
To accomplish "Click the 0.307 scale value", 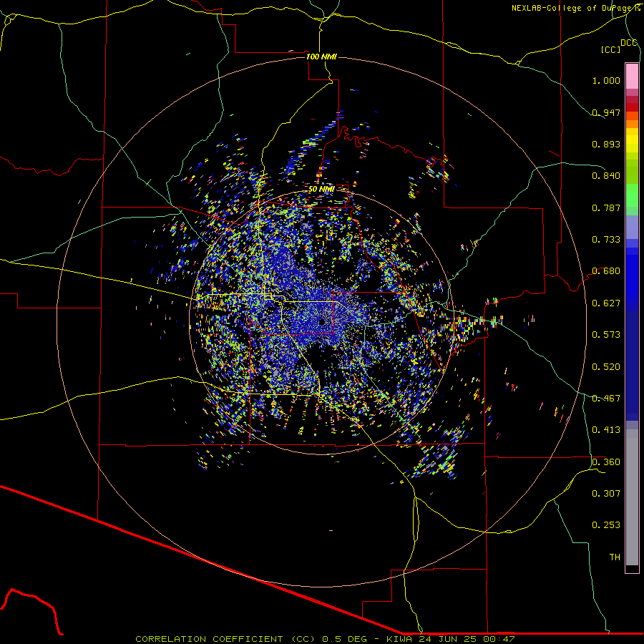I will point(606,494).
